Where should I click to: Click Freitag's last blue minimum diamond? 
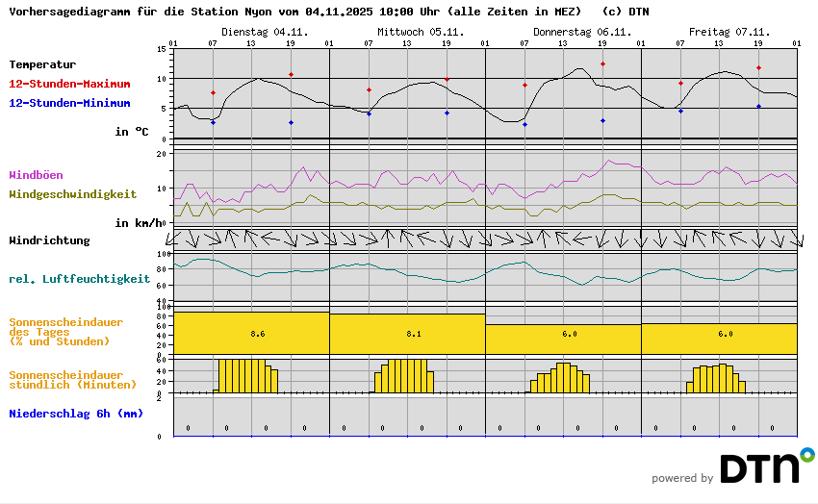(x=758, y=107)
